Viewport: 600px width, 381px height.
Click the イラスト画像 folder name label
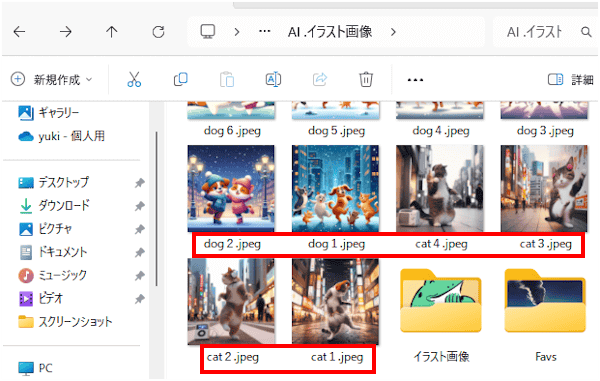pyautogui.click(x=441, y=357)
